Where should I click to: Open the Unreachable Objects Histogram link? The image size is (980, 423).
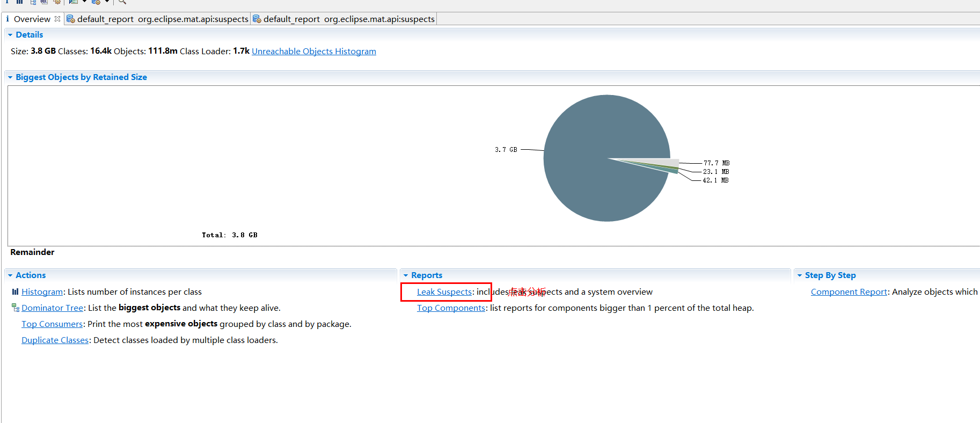coord(314,52)
